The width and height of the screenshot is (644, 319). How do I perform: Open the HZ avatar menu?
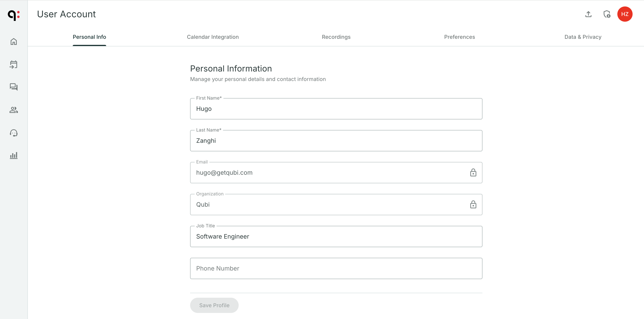click(625, 14)
